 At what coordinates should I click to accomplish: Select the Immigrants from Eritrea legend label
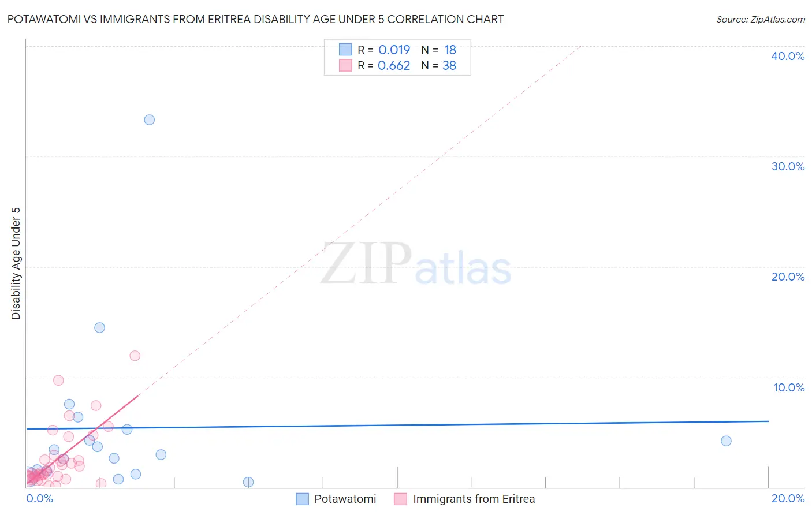coord(474,499)
